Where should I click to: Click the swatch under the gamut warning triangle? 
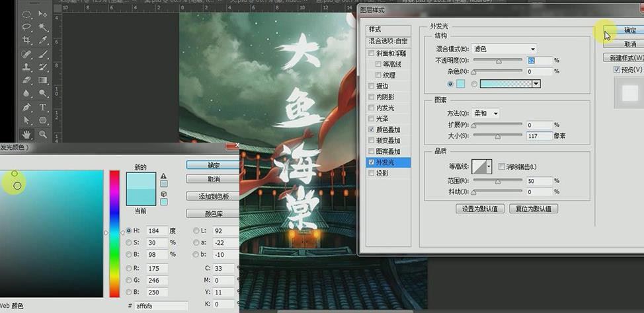[164, 184]
